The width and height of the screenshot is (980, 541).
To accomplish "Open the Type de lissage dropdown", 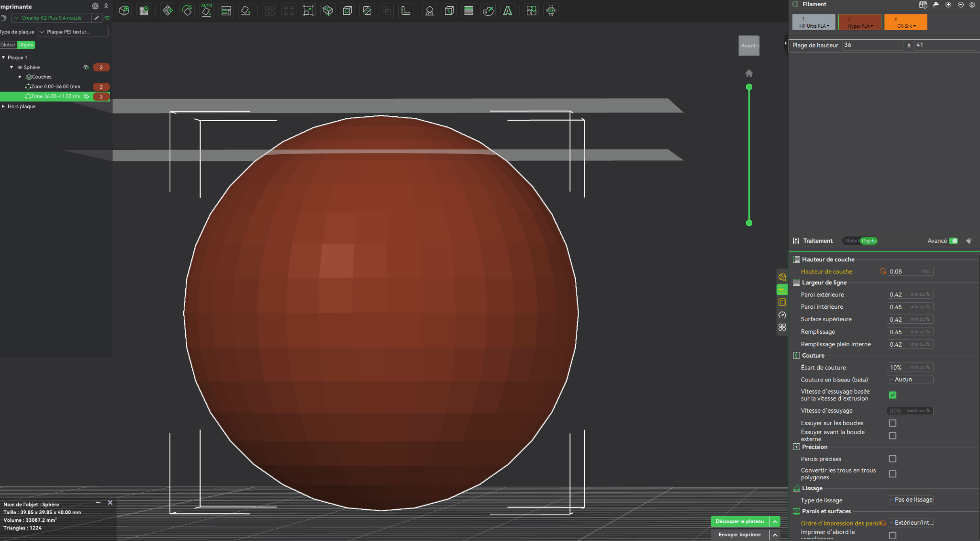I will [910, 500].
